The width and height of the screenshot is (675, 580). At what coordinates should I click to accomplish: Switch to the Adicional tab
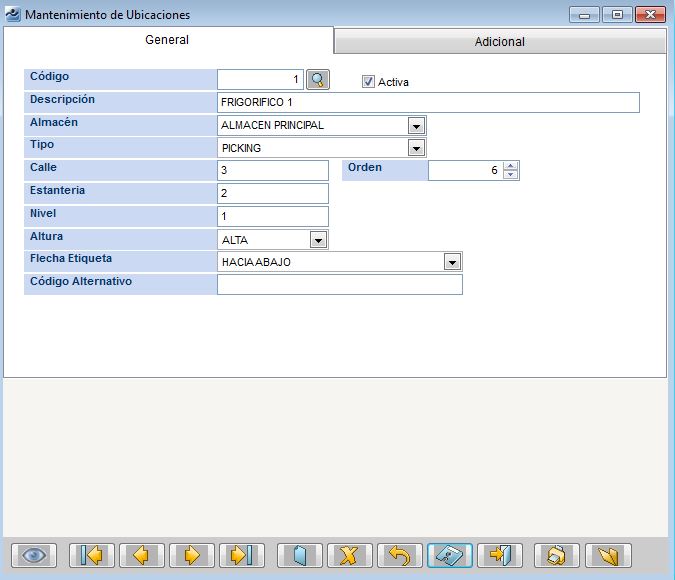point(499,42)
